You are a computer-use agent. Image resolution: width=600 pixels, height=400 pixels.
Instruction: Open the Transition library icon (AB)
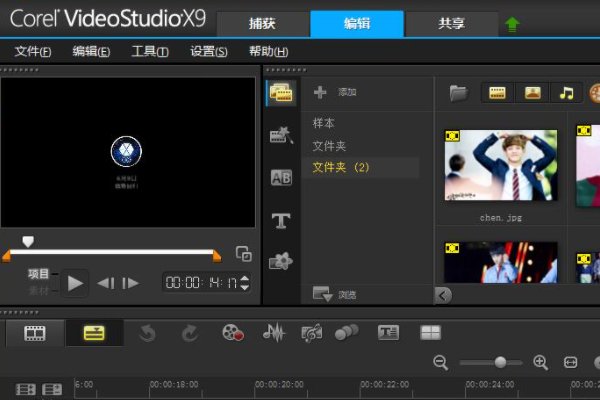coord(281,178)
